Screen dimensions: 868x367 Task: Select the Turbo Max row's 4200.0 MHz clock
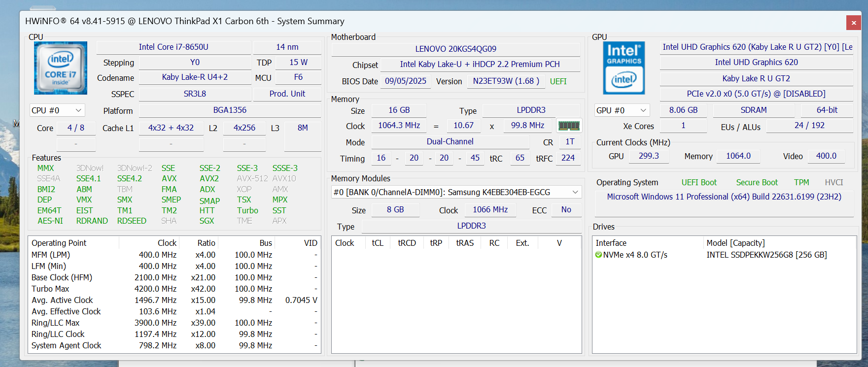pyautogui.click(x=155, y=289)
